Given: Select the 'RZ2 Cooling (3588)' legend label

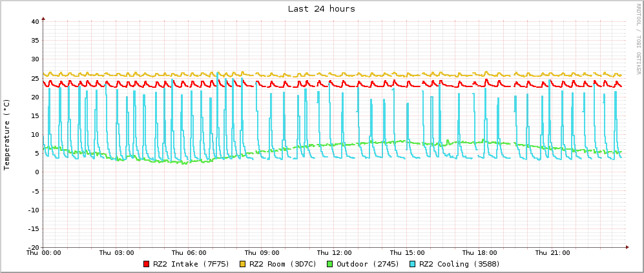Looking at the screenshot, I should coord(459,264).
